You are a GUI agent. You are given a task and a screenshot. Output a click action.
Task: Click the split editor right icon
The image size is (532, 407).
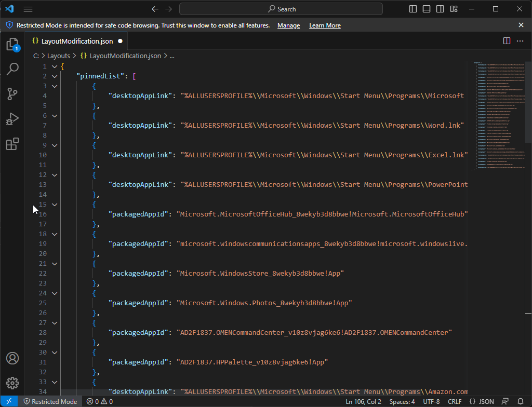[x=507, y=41]
